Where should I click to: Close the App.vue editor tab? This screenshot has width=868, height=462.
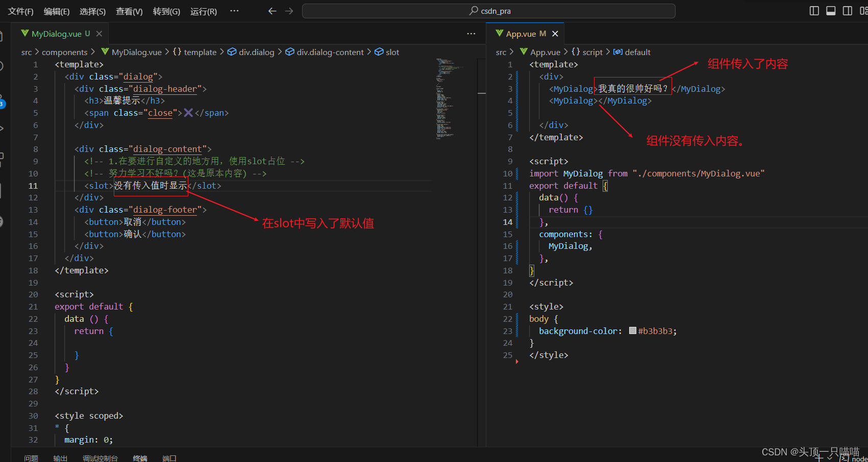tap(555, 34)
